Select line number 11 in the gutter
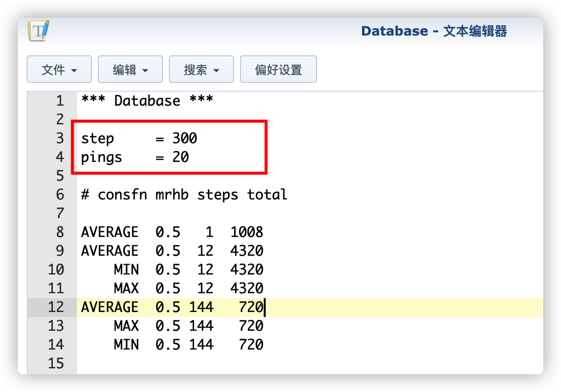 click(56, 289)
